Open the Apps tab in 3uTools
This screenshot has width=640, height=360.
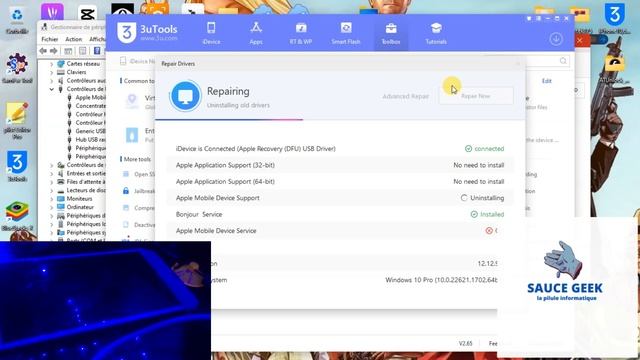click(256, 33)
